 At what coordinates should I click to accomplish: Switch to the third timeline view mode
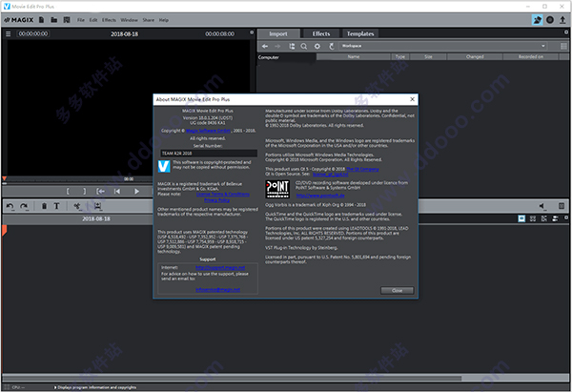(544, 218)
